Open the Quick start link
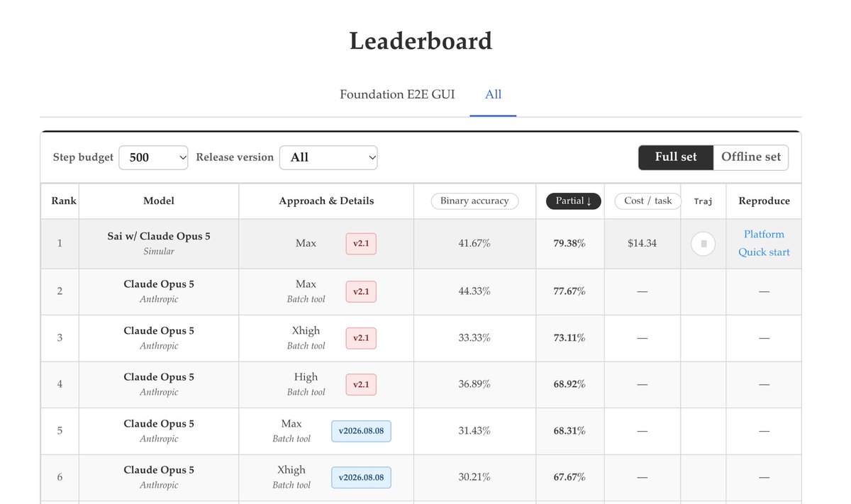Viewport: 851px width, 504px height. [x=764, y=252]
